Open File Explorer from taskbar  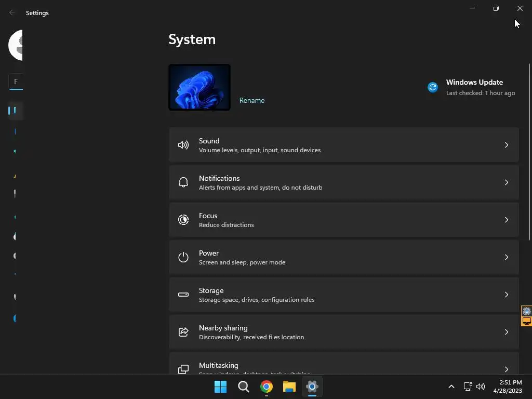pyautogui.click(x=289, y=387)
